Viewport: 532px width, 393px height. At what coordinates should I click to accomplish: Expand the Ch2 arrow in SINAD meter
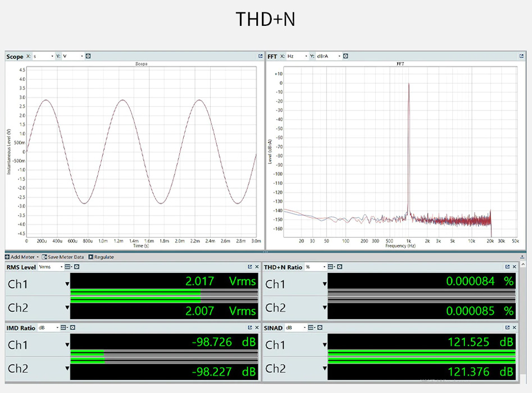(x=325, y=369)
